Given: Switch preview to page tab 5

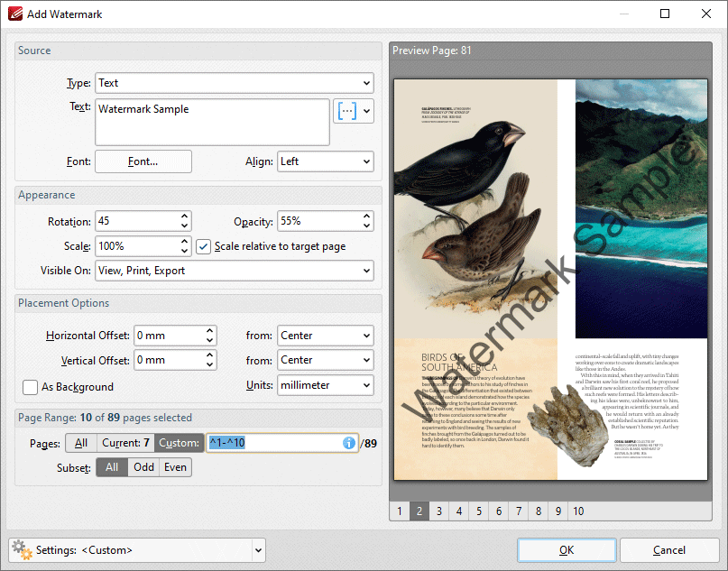Looking at the screenshot, I should pyautogui.click(x=479, y=511).
